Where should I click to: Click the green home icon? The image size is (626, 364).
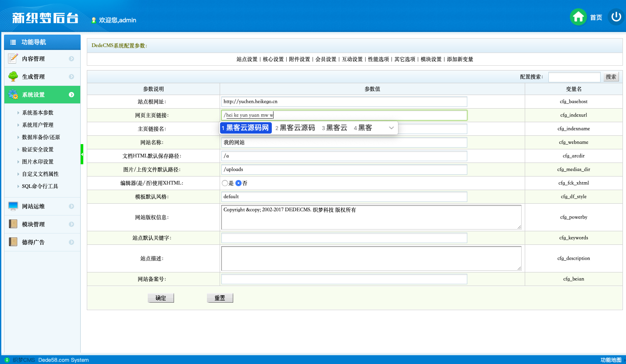tap(578, 17)
